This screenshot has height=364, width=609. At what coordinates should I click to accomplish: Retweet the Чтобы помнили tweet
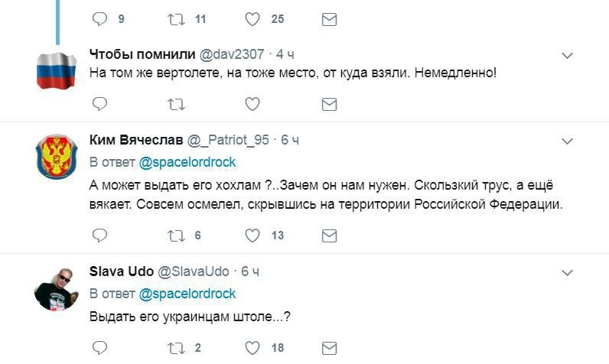[x=177, y=104]
